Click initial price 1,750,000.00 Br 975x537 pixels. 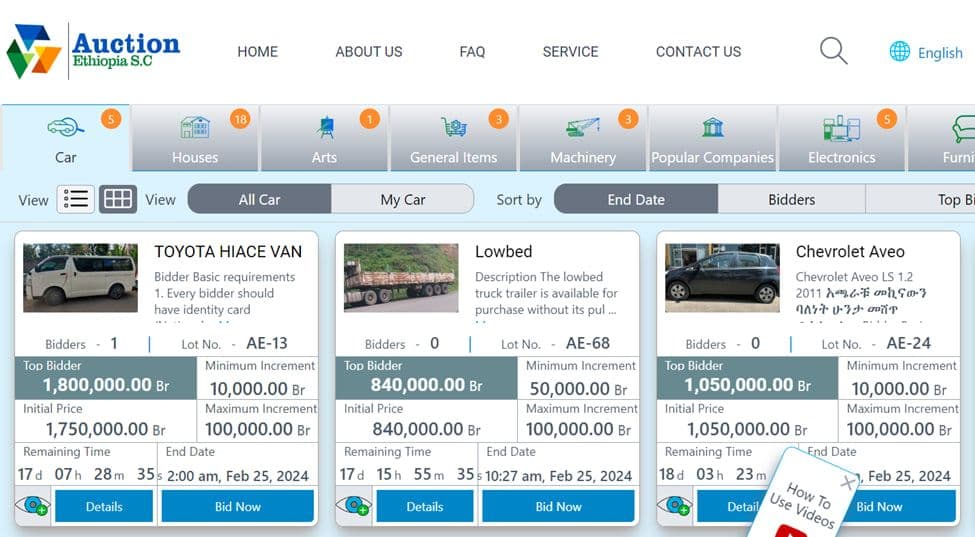[106, 429]
